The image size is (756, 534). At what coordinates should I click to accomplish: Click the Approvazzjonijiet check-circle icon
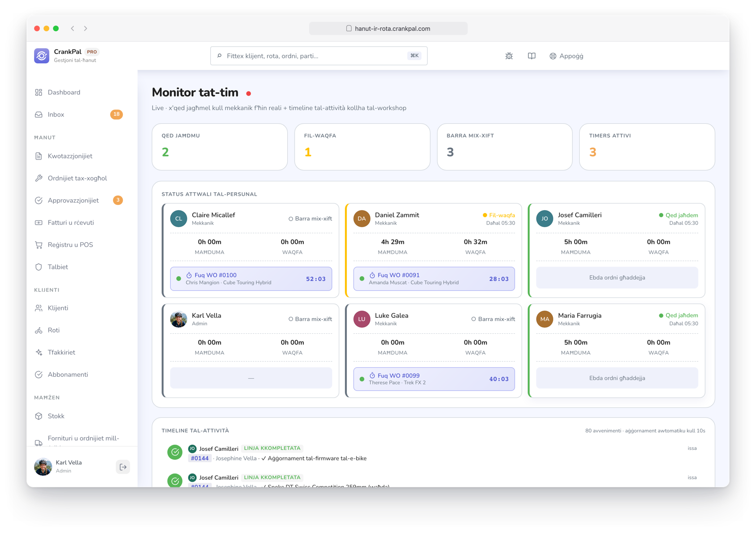click(x=39, y=200)
